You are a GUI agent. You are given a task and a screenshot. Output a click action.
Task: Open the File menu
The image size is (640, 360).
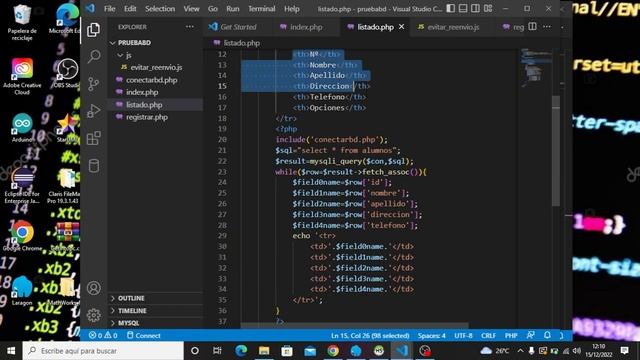[x=109, y=9]
